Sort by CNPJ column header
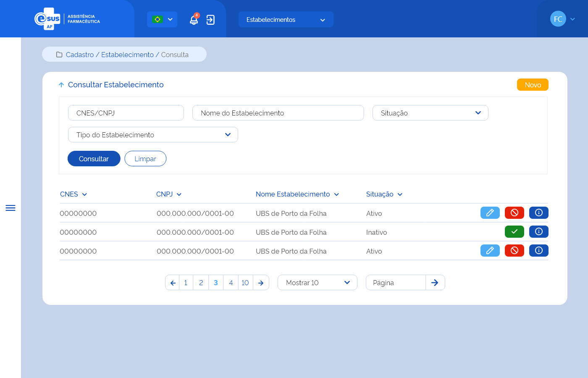The height and width of the screenshot is (378, 588). point(169,194)
